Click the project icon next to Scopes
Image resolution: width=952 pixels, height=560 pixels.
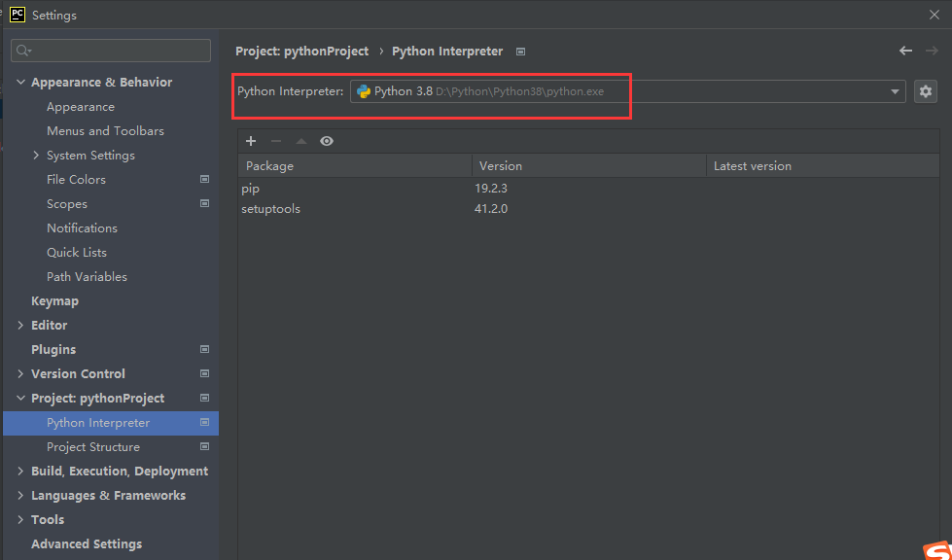pyautogui.click(x=204, y=203)
